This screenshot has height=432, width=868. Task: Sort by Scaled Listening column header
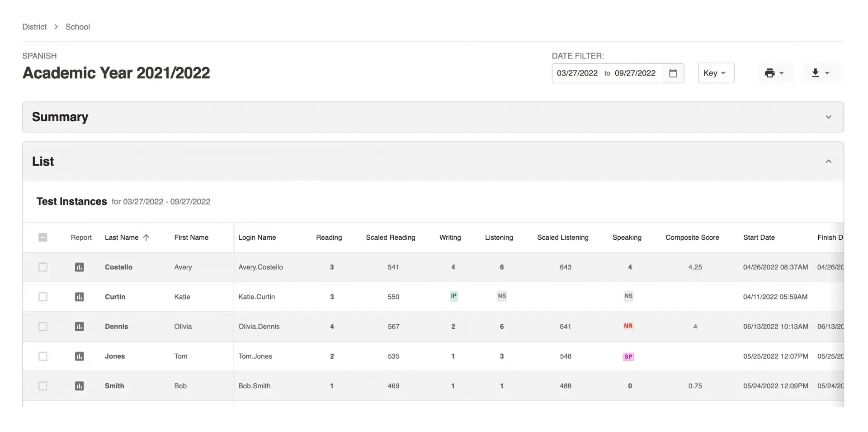(x=563, y=237)
